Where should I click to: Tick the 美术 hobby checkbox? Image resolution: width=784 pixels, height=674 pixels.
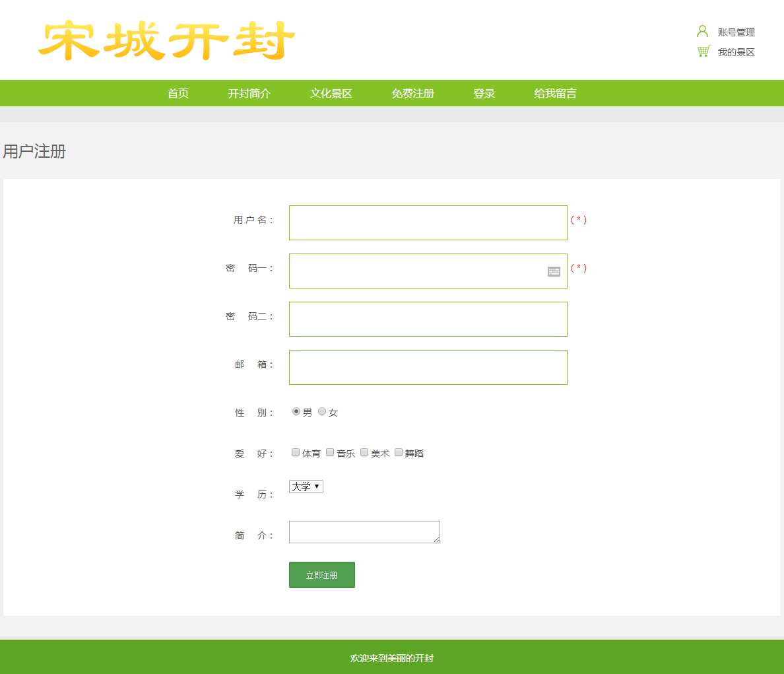364,452
